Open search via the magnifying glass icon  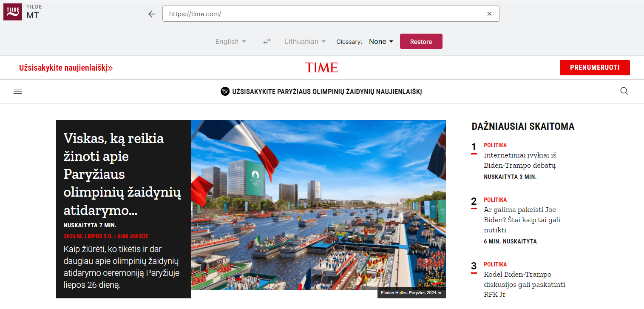pyautogui.click(x=624, y=91)
